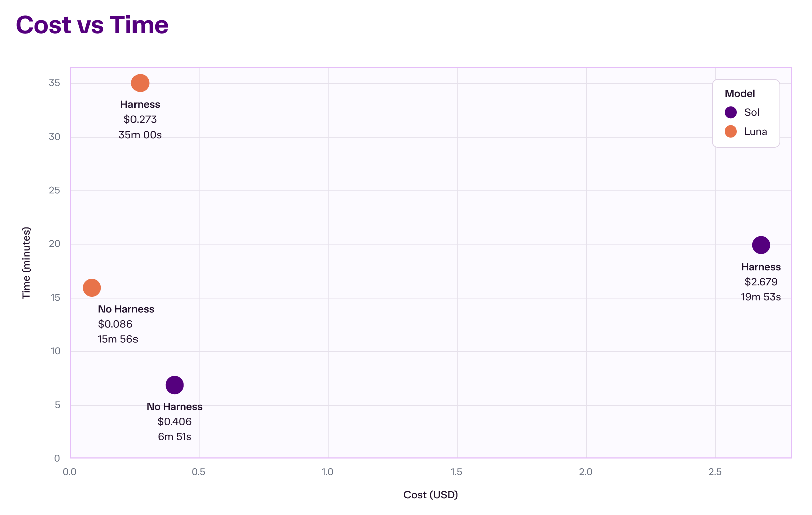Image resolution: width=812 pixels, height=515 pixels.
Task: Click the Sol Harness data point at $2.679
Action: click(761, 245)
